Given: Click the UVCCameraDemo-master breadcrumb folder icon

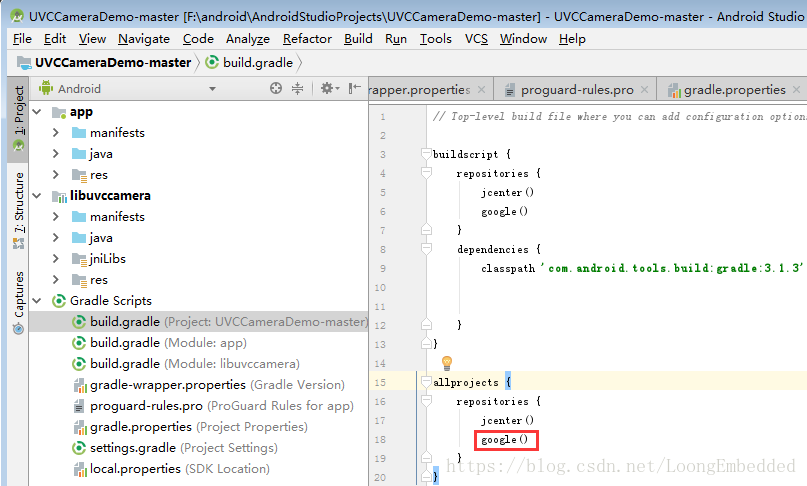Looking at the screenshot, I should (x=24, y=63).
